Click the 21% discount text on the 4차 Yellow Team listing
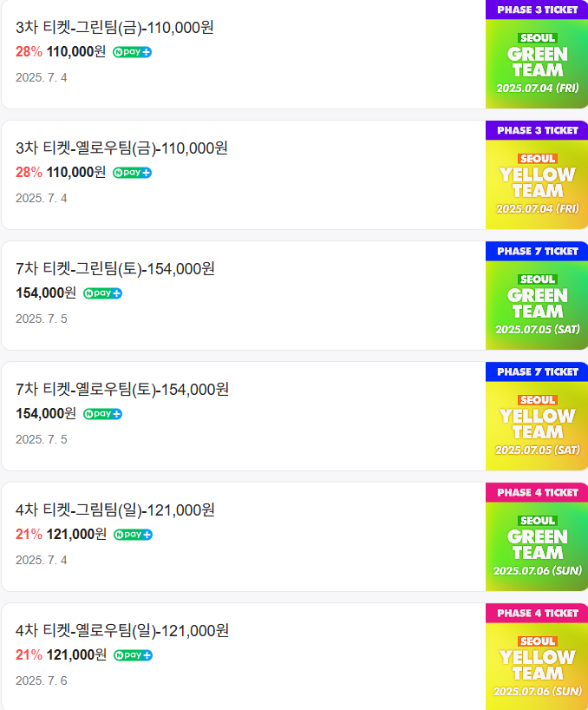This screenshot has width=588, height=710. click(x=28, y=656)
